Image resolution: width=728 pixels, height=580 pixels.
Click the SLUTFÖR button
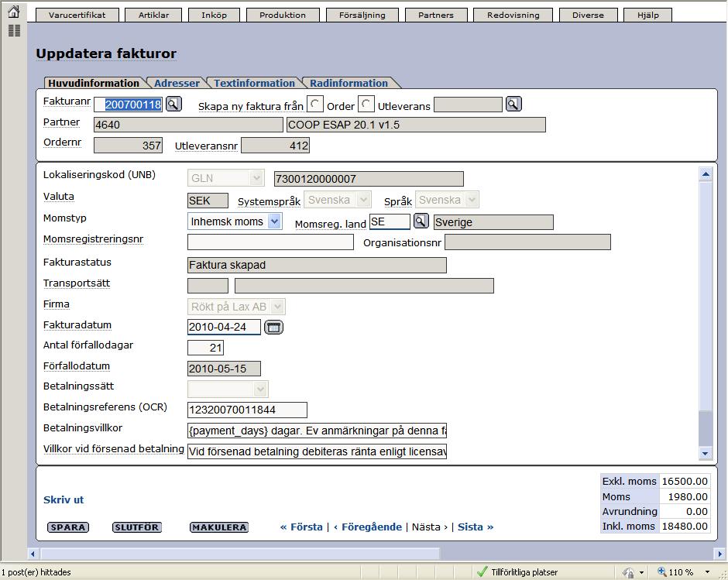pos(136,527)
